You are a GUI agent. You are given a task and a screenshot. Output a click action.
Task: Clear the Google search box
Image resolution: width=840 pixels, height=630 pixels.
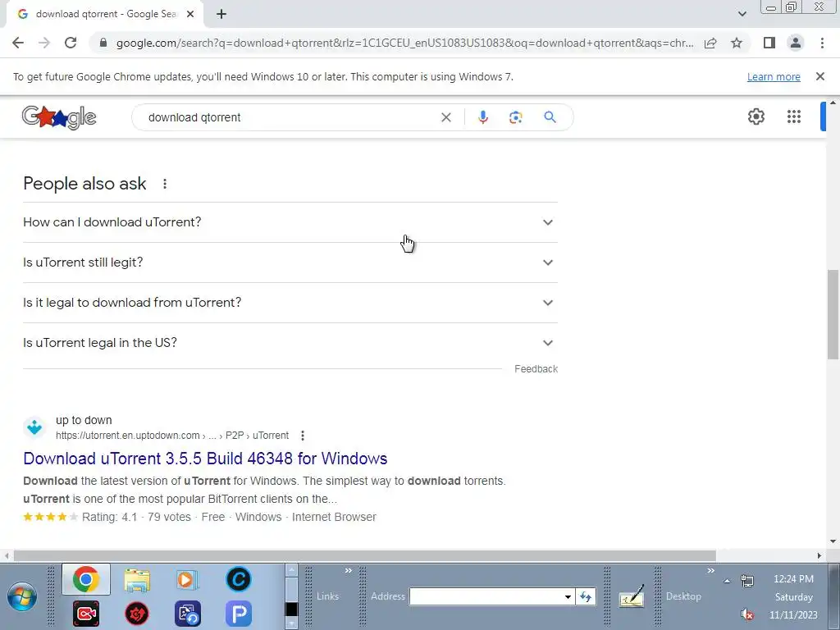coord(445,117)
